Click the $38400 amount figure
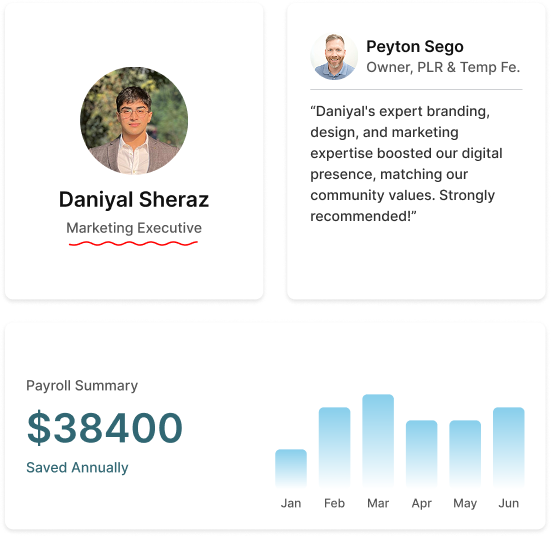 [105, 428]
